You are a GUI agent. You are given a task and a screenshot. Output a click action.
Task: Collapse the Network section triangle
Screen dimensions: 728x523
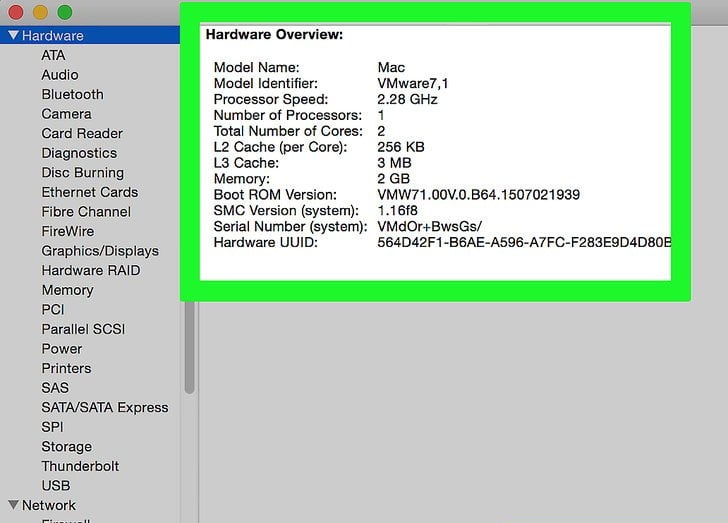(13, 505)
